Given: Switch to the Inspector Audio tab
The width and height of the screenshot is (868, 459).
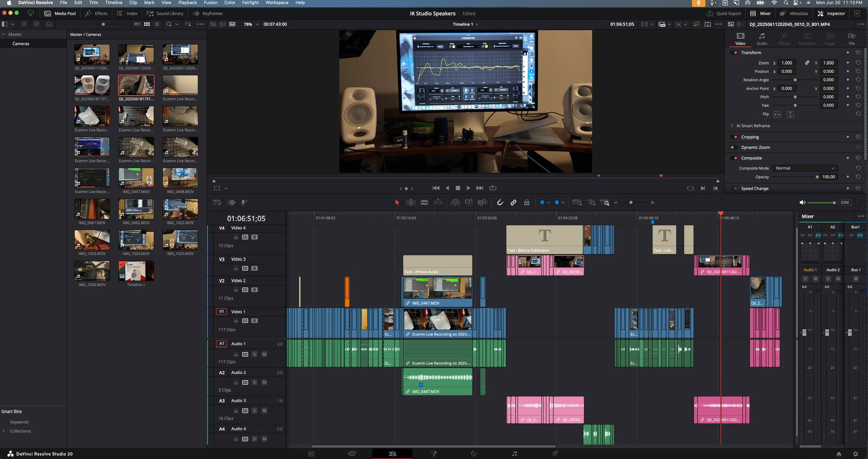Looking at the screenshot, I should click(x=762, y=39).
